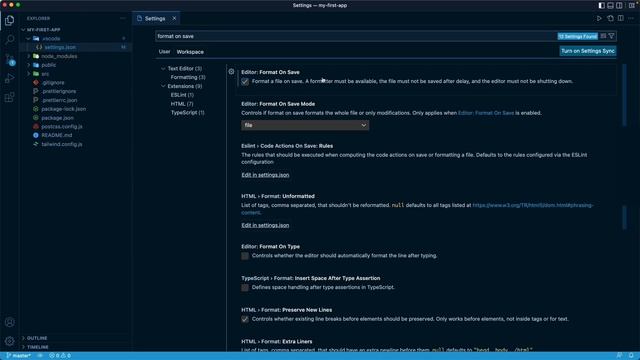Enable Editor Format On Type
This screenshot has height=360, width=640.
click(245, 256)
